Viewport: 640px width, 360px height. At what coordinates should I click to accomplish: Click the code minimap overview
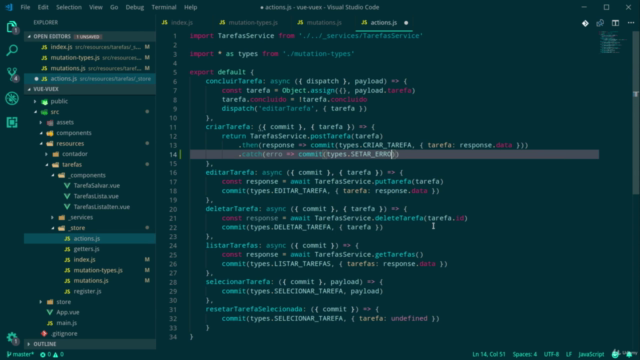click(614, 42)
